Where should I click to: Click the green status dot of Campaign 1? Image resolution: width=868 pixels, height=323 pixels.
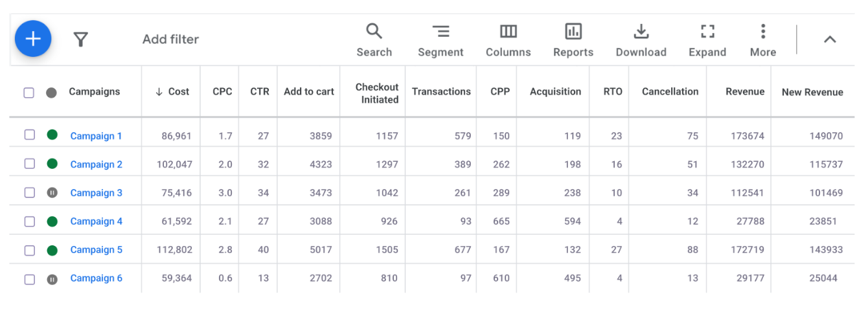(x=52, y=135)
